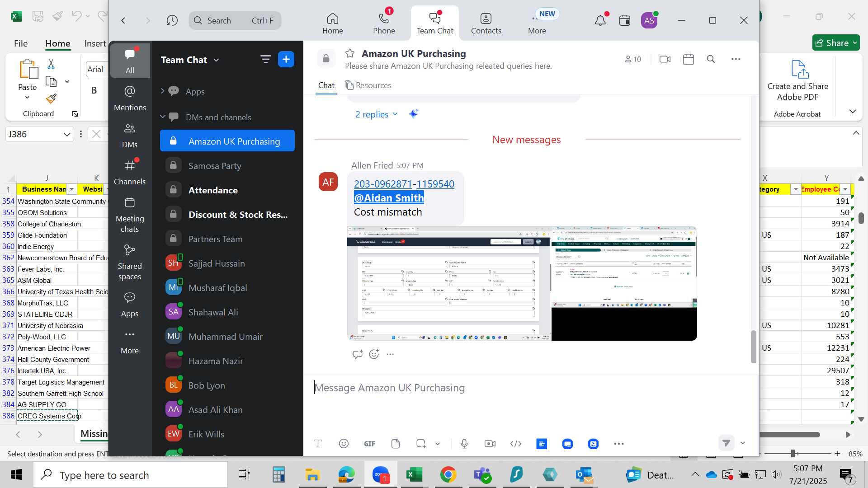Click the history clock icon
868x488 pixels.
172,20
